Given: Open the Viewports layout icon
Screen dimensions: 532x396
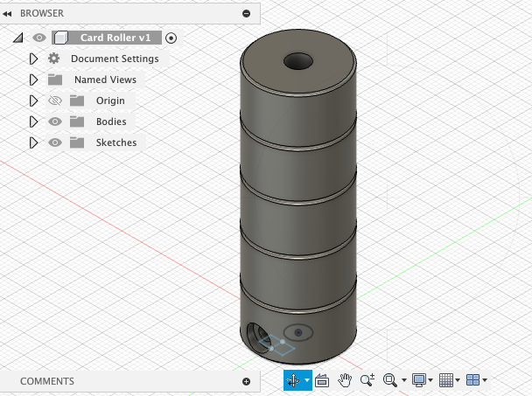Looking at the screenshot, I should point(473,380).
